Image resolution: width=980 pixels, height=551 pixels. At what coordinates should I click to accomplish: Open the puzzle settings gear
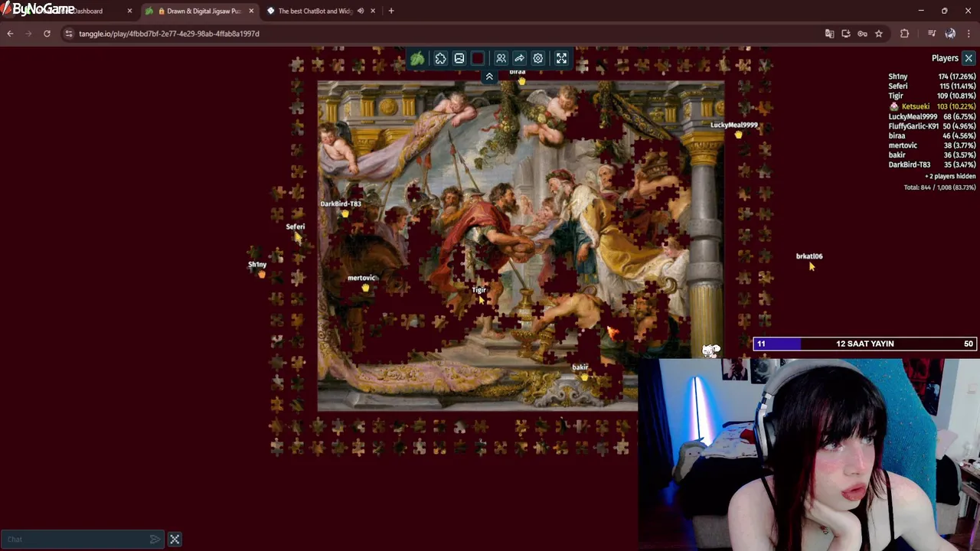[537, 59]
